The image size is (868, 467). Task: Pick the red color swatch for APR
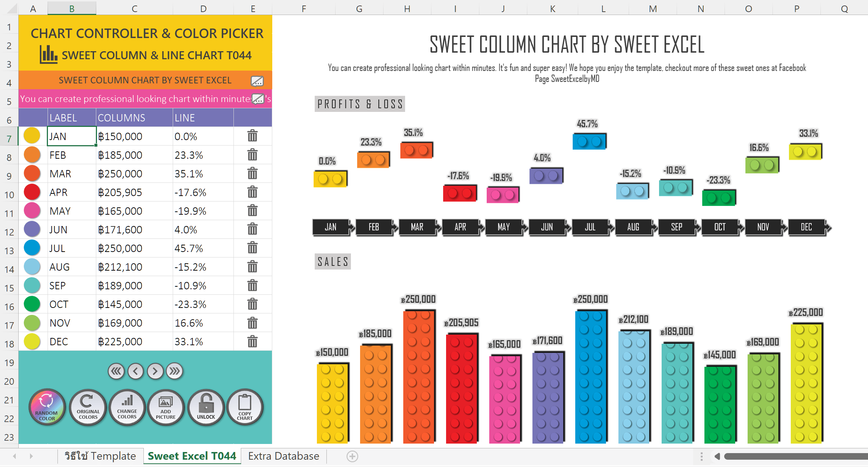(x=32, y=192)
